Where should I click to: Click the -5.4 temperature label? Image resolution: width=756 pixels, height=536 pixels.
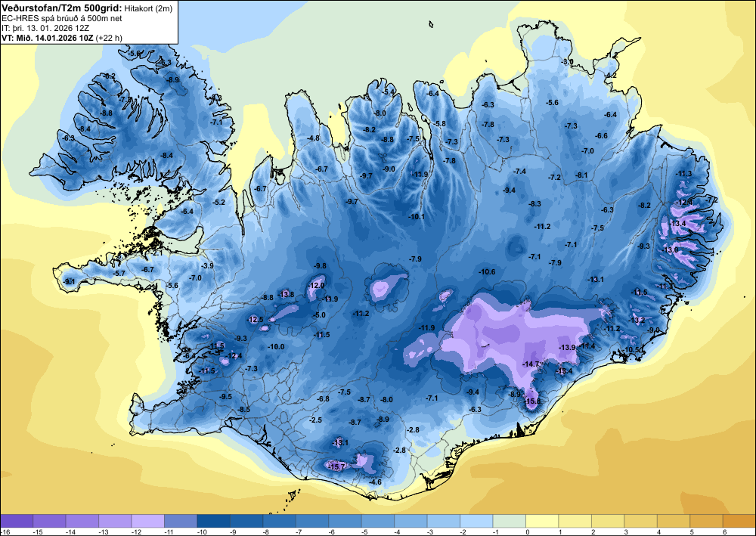(x=389, y=92)
